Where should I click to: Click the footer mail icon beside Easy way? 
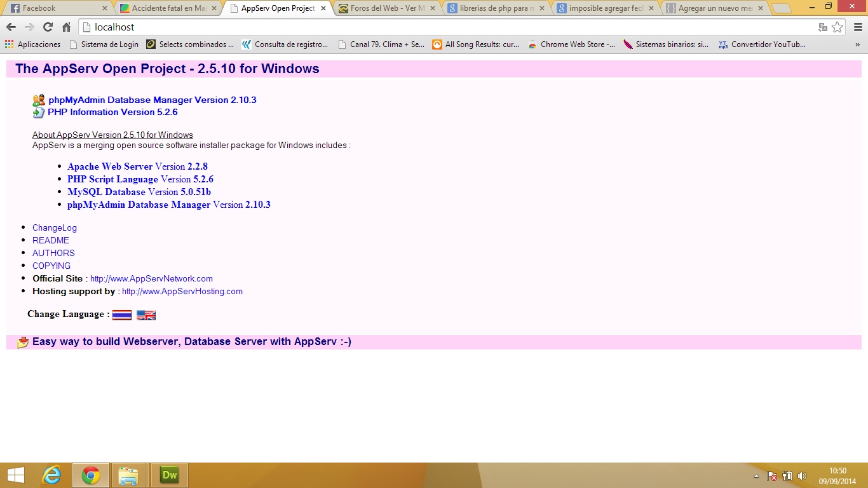(x=23, y=342)
